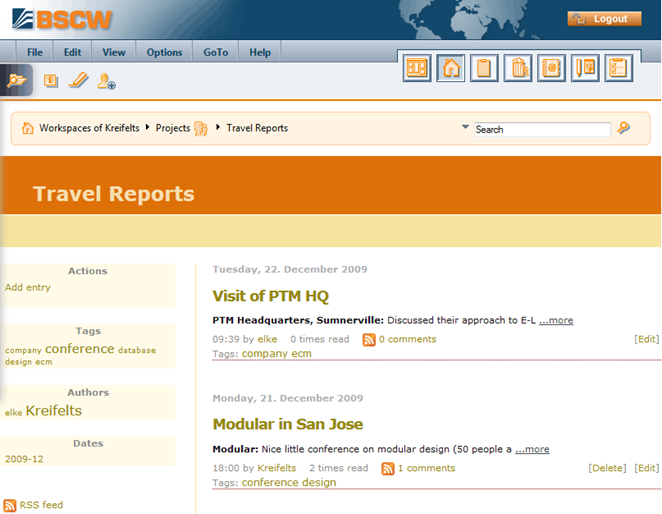Screen dimensions: 662x514
Task: Click Edit on Modular in San Jose
Action: click(x=646, y=468)
